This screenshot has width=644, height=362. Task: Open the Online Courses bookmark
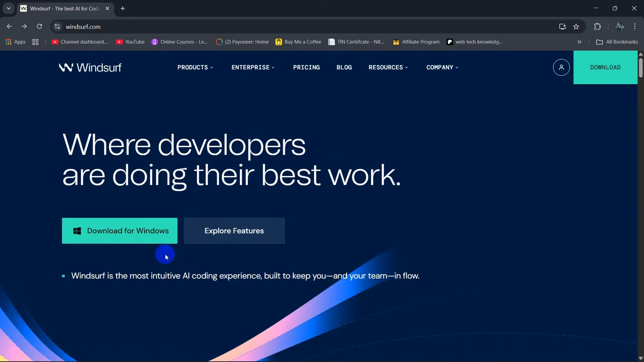[180, 42]
